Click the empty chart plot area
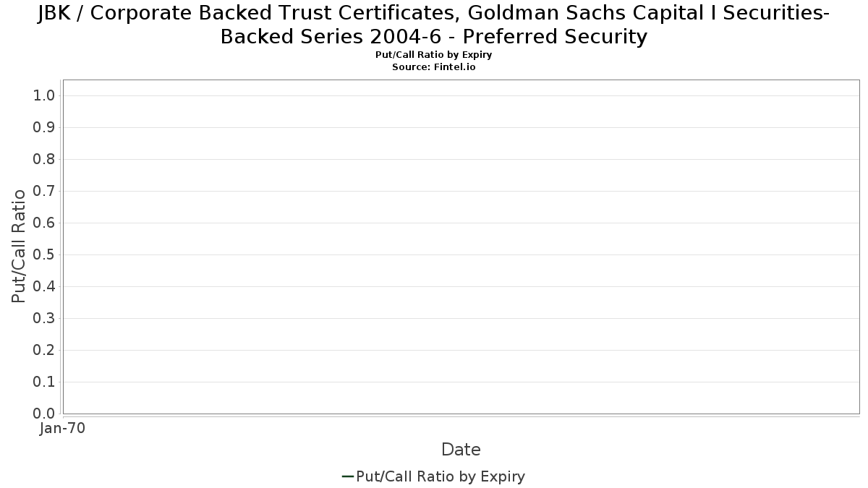Image resolution: width=868 pixels, height=488 pixels. click(461, 247)
